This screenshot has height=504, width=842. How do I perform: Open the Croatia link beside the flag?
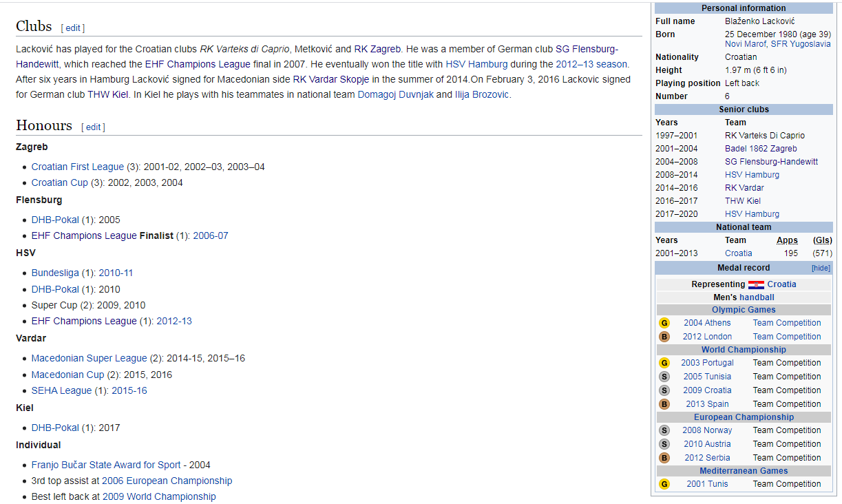point(782,284)
